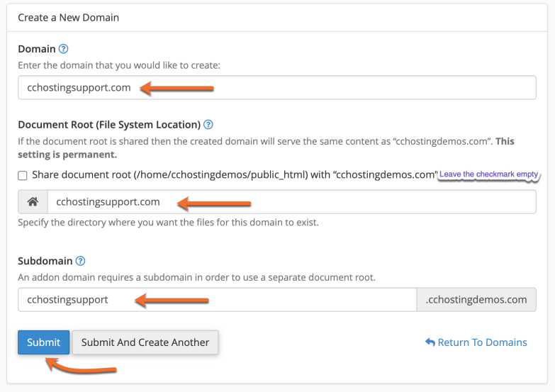This screenshot has width=555, height=392.
Task: Click the Share document root label text
Action: coord(234,174)
